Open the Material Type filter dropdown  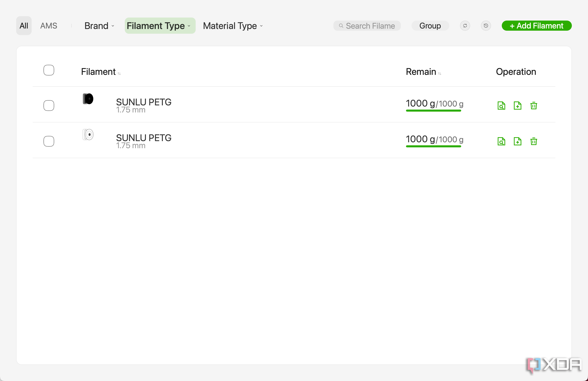pos(233,26)
